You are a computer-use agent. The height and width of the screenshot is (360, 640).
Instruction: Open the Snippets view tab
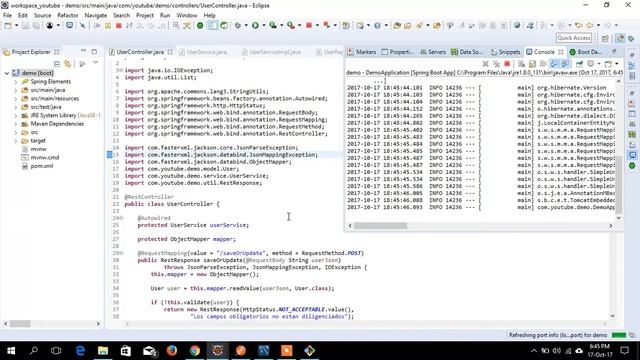pos(506,52)
